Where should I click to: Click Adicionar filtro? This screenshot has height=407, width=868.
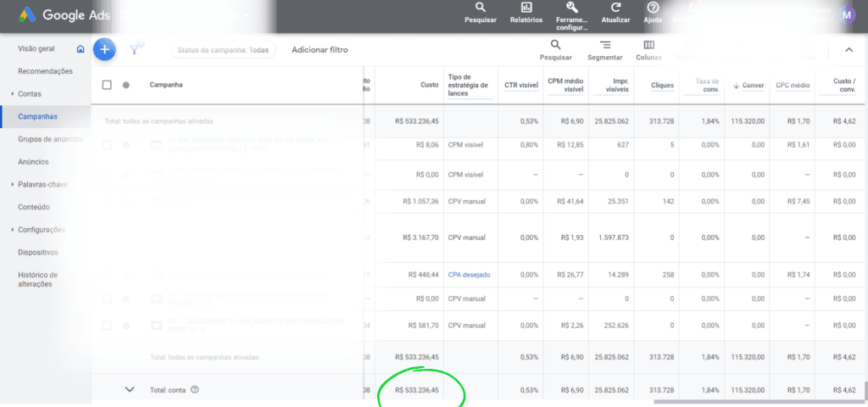tap(320, 50)
